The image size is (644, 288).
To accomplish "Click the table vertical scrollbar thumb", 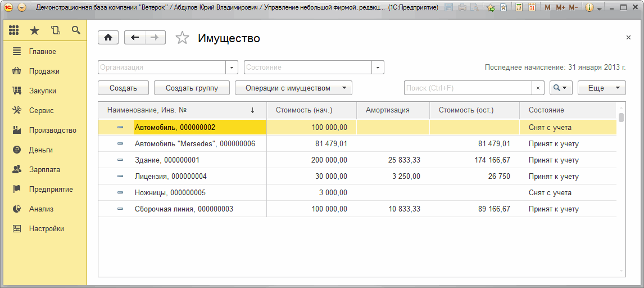I will [621, 118].
